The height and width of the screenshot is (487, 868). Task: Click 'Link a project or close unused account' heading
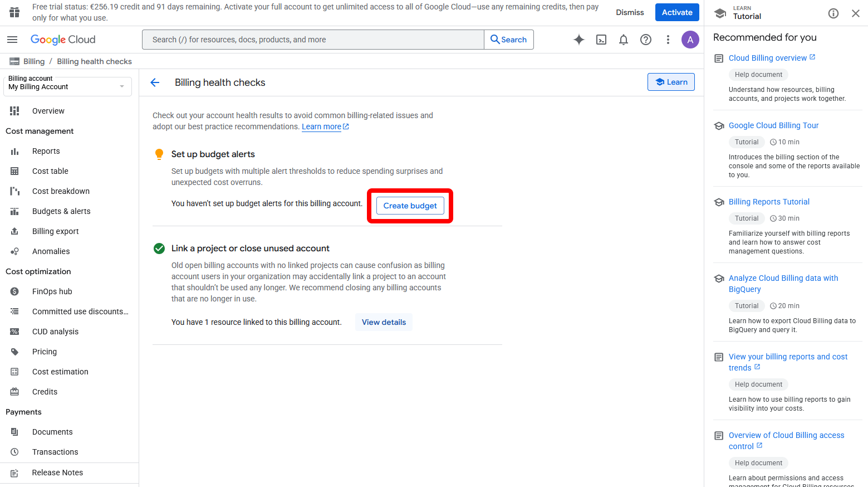[x=251, y=249]
